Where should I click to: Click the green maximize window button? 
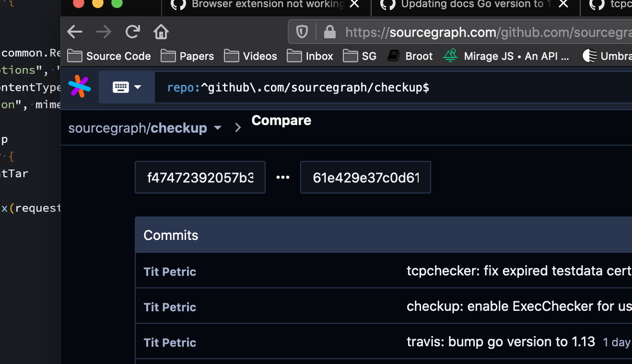[x=117, y=3]
